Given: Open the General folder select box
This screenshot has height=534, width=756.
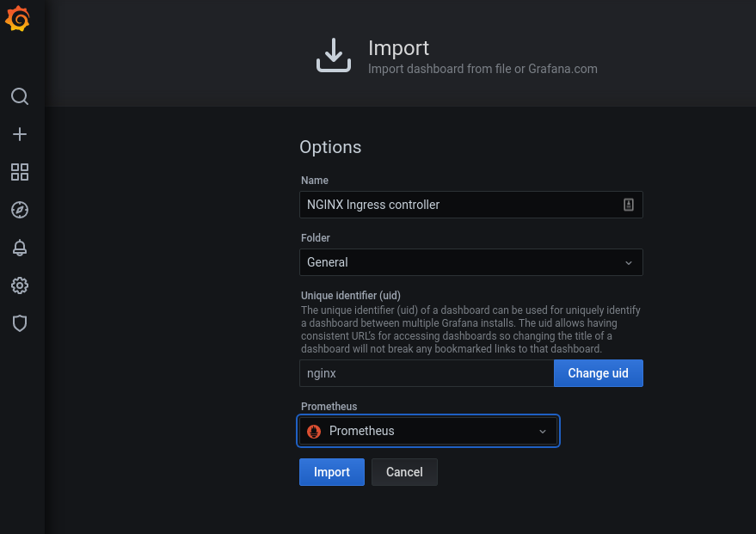Looking at the screenshot, I should pos(471,262).
